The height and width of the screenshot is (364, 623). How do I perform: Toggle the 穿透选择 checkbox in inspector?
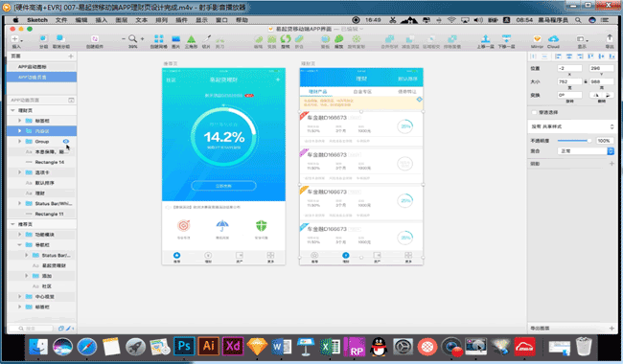pos(534,112)
